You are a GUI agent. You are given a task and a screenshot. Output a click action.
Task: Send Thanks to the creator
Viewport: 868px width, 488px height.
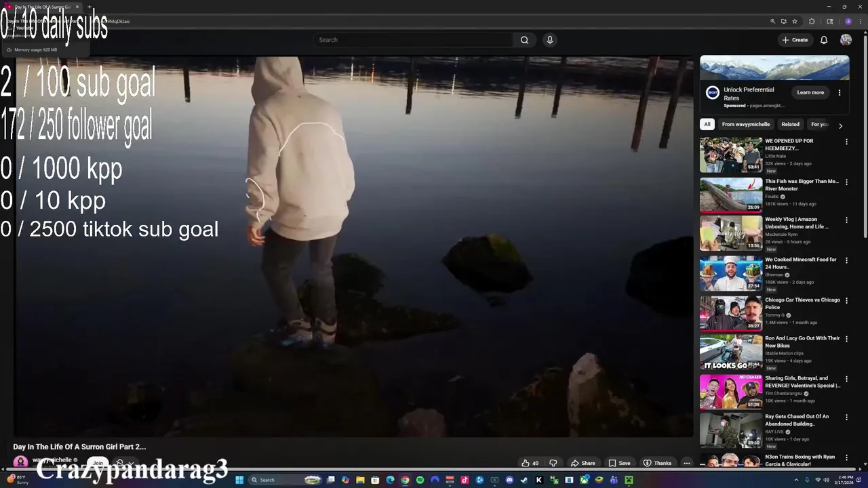[x=657, y=463]
